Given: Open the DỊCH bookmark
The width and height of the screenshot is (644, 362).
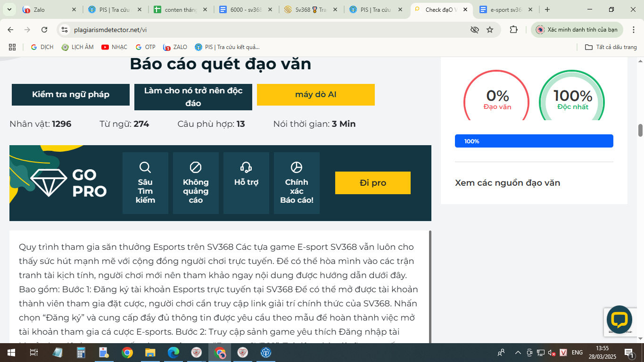Looking at the screenshot, I should click(42, 47).
